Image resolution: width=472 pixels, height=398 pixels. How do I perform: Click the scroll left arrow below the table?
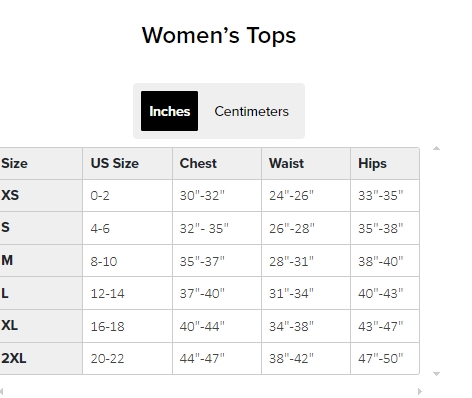click(x=2, y=392)
